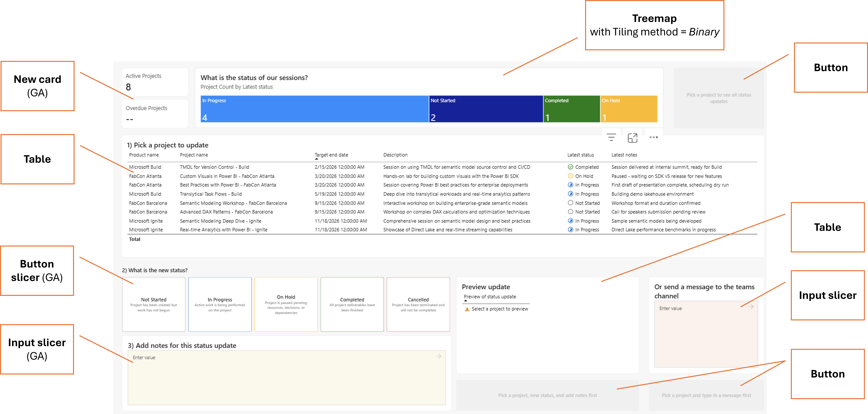Click the submit arrow in the notes input
The height and width of the screenshot is (414, 868).
tap(438, 356)
